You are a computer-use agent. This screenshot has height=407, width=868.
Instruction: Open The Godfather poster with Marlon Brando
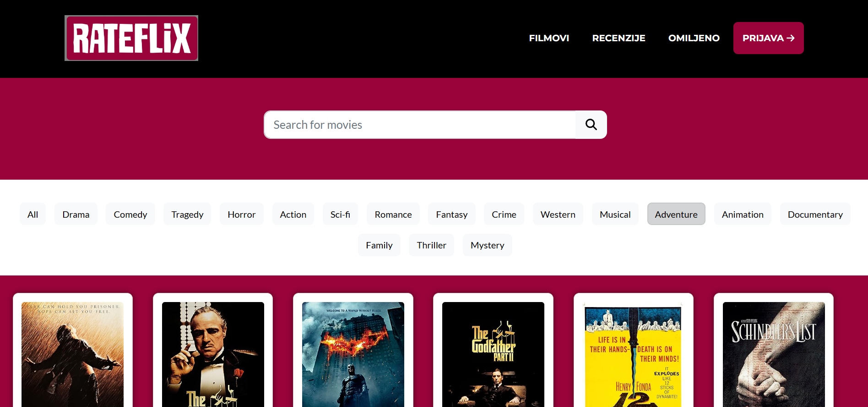pos(213,354)
